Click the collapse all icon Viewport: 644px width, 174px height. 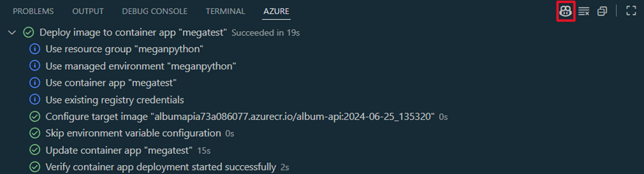click(602, 11)
